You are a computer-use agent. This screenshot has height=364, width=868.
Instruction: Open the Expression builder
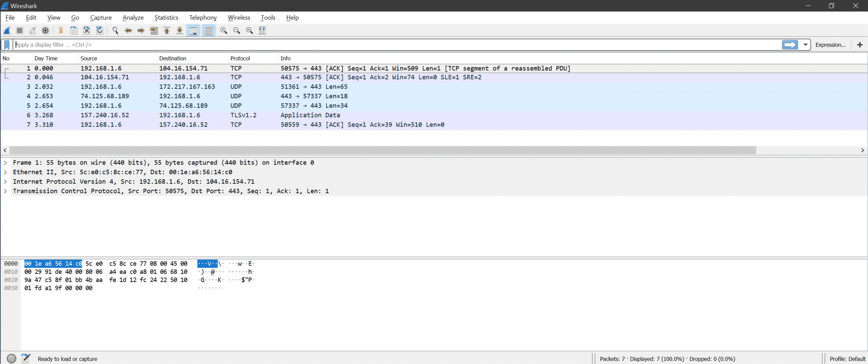pyautogui.click(x=830, y=45)
